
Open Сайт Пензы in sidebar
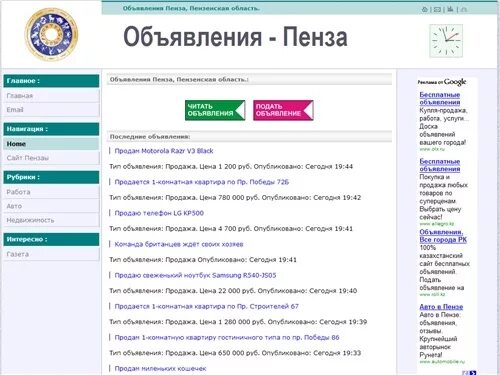click(x=51, y=158)
